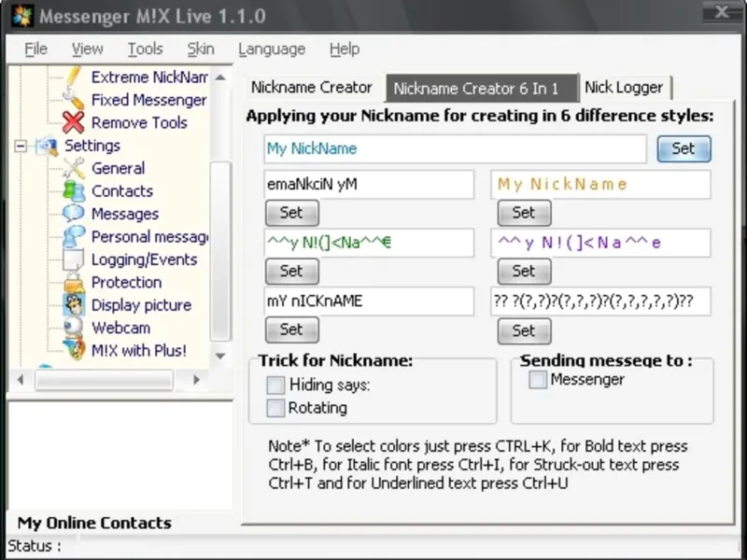Image resolution: width=747 pixels, height=560 pixels.
Task: Click the mY nICKnAME inverted-case field
Action: tap(369, 301)
